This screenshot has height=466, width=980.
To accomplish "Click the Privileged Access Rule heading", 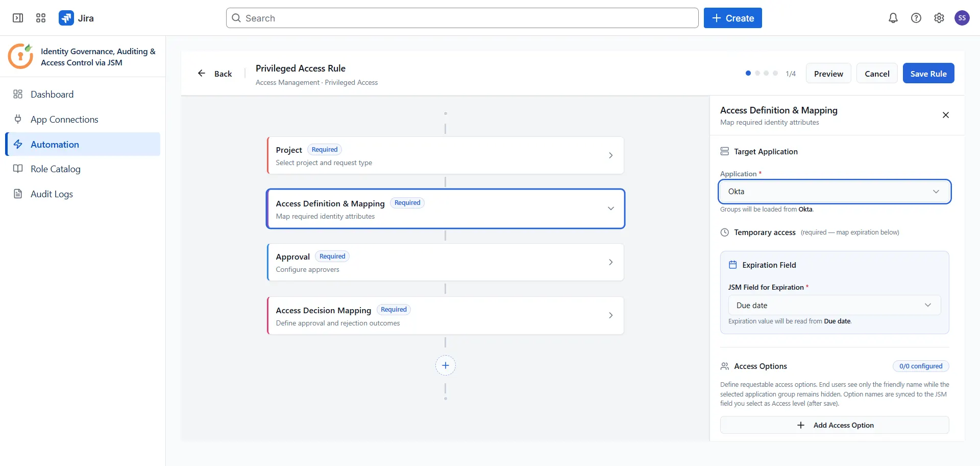I will (x=301, y=68).
